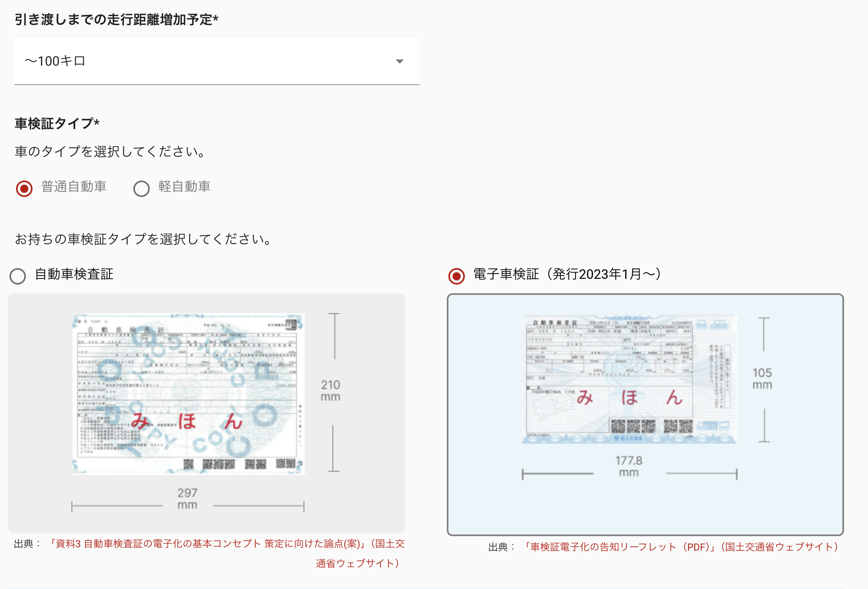Viewport: 868px width, 589px height.
Task: Click the 普通自動車 label text
Action: point(74,187)
